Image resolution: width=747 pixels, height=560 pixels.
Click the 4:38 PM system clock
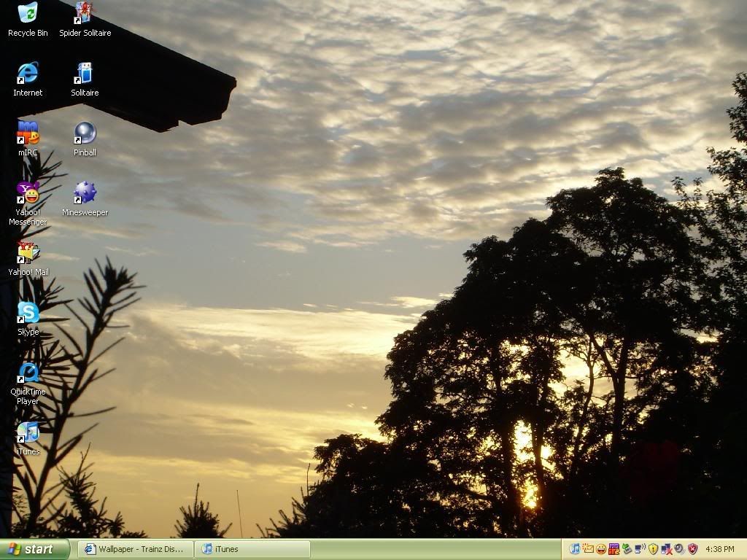(x=720, y=549)
